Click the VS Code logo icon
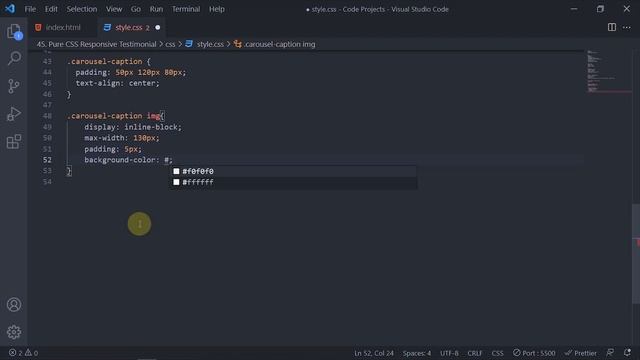Screen dimensions: 640x360 (x=10, y=9)
